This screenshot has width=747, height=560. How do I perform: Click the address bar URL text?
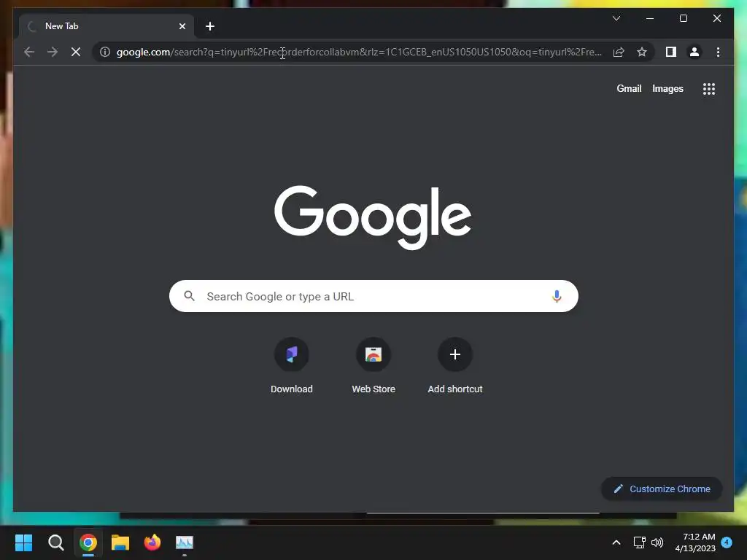click(x=359, y=52)
